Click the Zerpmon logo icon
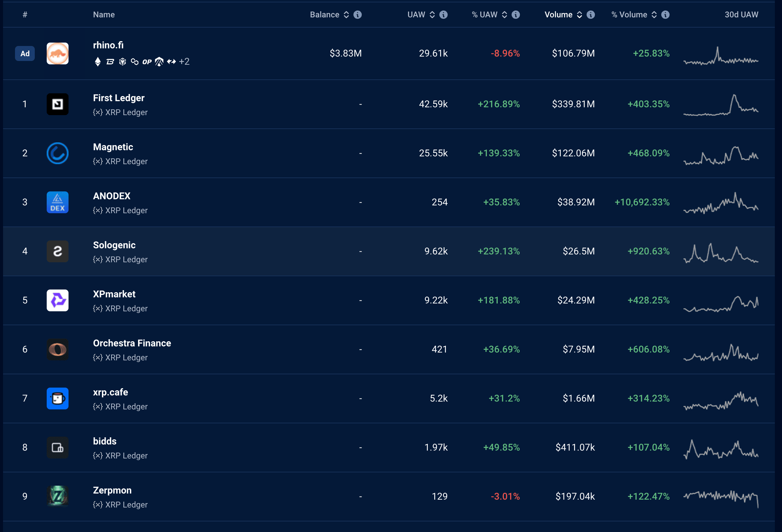This screenshot has height=532, width=782. pos(57,497)
